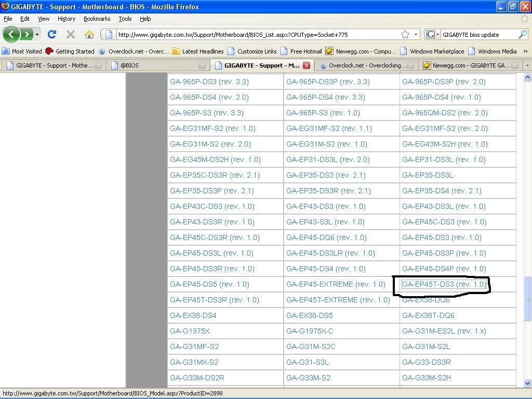Open GA-EP45-DQ6 (rev. 1.0) link

tap(326, 238)
